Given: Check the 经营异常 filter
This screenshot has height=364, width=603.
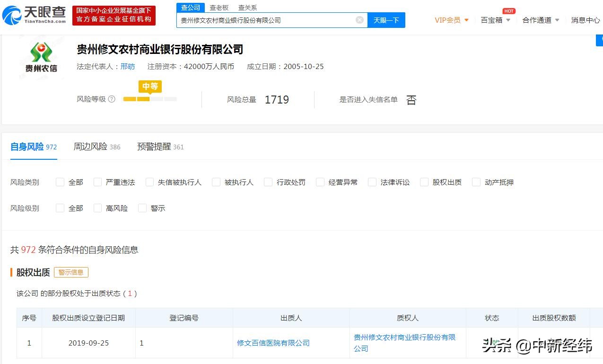Looking at the screenshot, I should (320, 182).
